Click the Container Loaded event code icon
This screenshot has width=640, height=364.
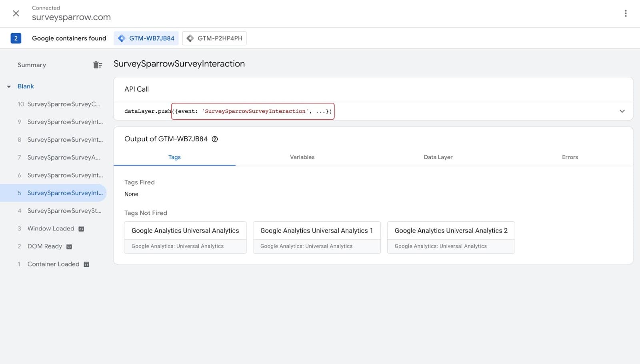coord(86,264)
